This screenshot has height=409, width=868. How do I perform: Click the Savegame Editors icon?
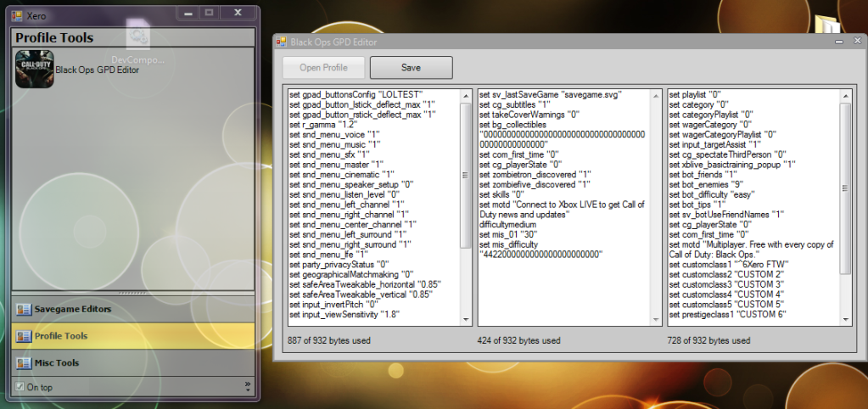point(23,310)
